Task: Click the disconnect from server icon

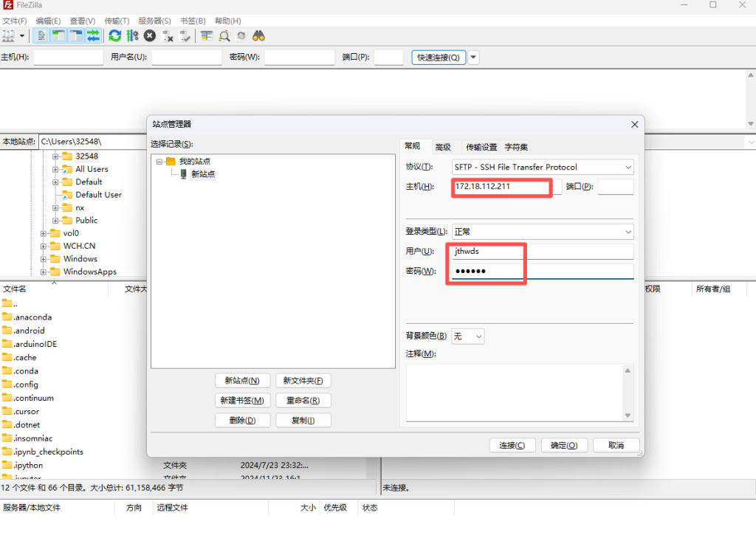Action: pos(168,35)
